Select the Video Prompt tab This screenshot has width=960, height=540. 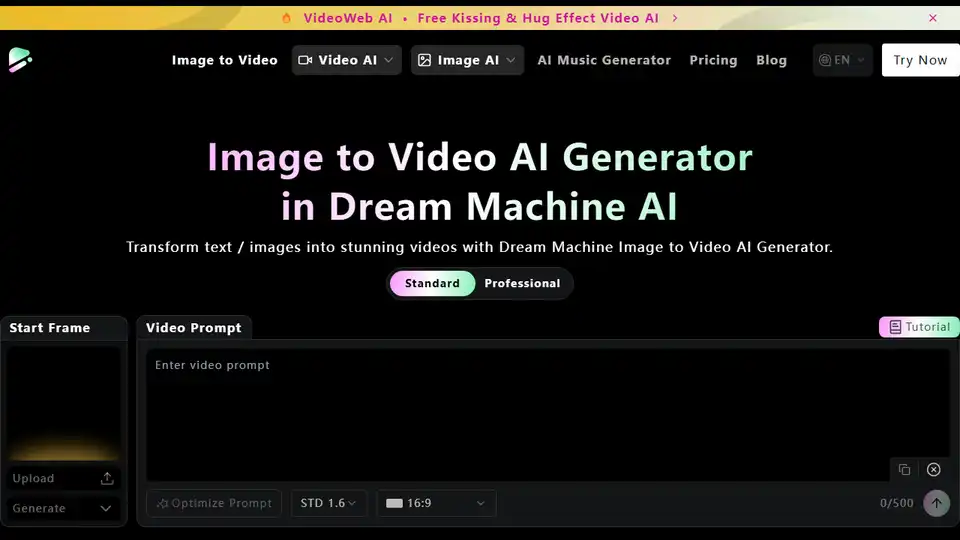(x=193, y=328)
